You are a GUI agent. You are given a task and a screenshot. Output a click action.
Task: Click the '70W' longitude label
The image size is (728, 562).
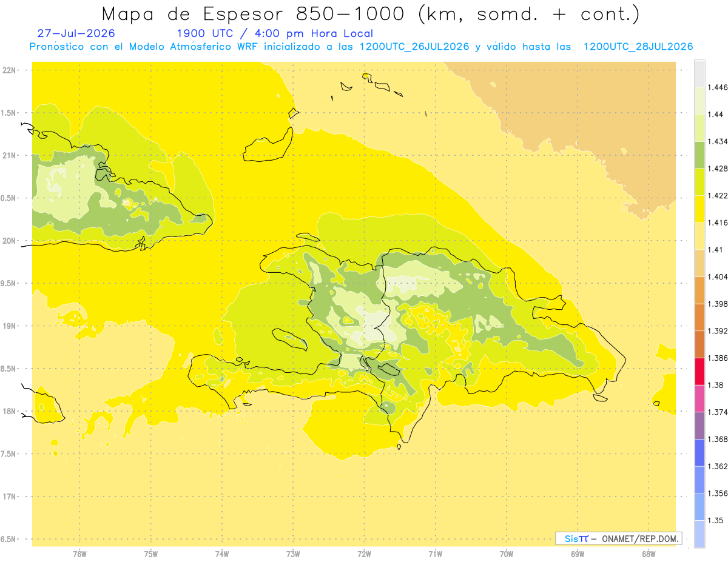tap(507, 554)
